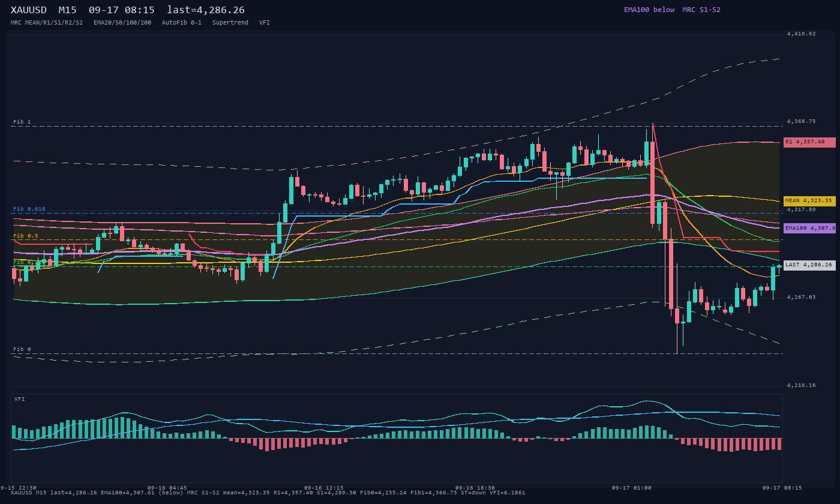Click the 'VFI' label in indicator panel

20,399
